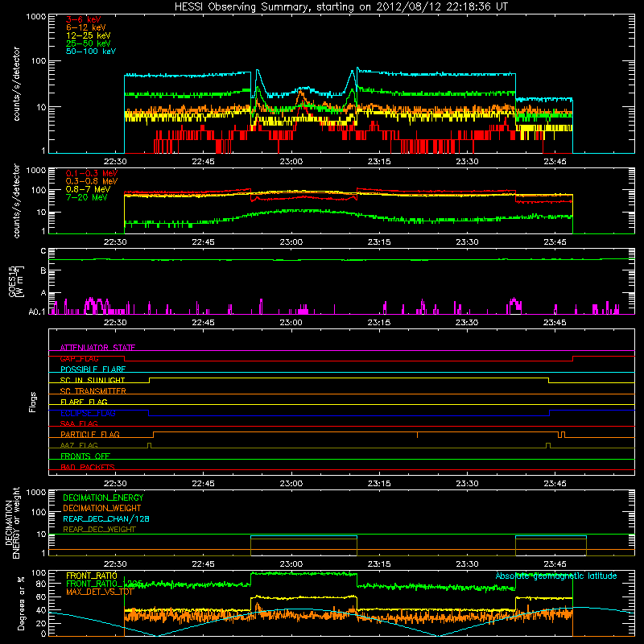The height and width of the screenshot is (644, 644).
Task: Click the DECIMATION_WEIGHT legend label
Action: (102, 508)
